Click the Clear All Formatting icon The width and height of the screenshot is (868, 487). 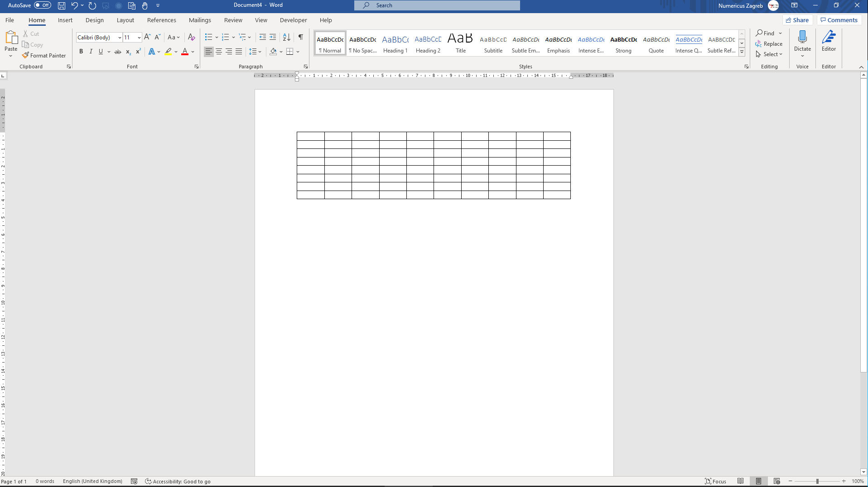[x=191, y=37]
